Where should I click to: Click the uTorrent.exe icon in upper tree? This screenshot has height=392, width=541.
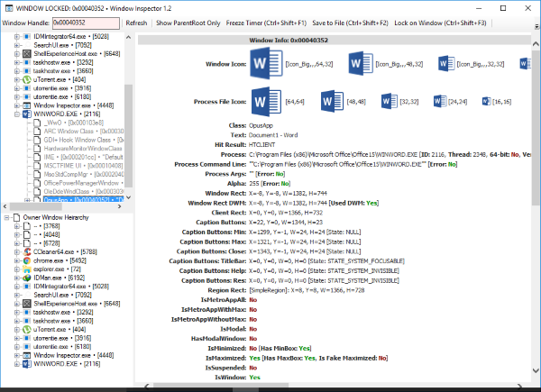27,79
